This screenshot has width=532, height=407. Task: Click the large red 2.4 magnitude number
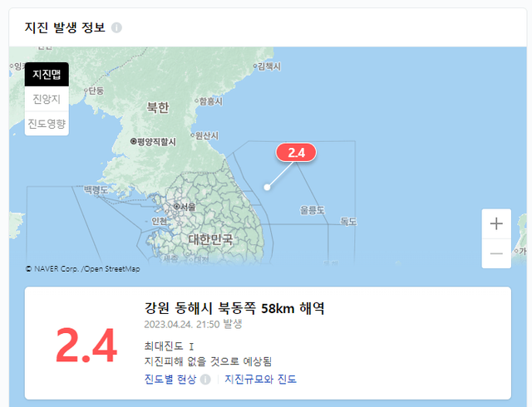[86, 346]
